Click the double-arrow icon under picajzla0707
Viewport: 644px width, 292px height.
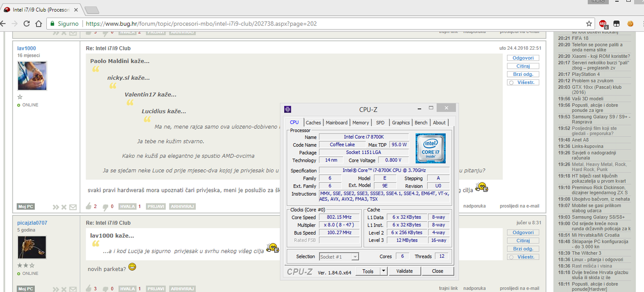point(56,289)
